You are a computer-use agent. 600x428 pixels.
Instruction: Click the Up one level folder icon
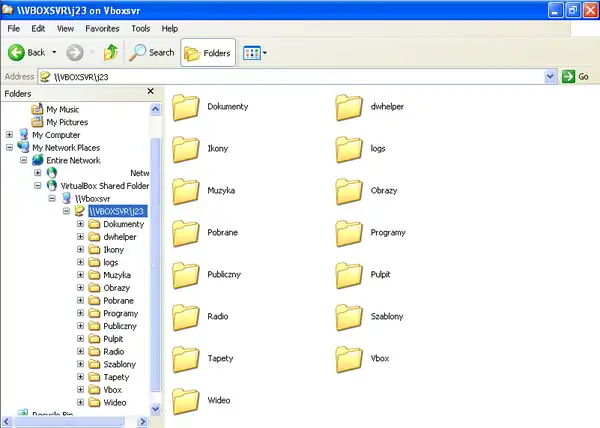[x=110, y=52]
